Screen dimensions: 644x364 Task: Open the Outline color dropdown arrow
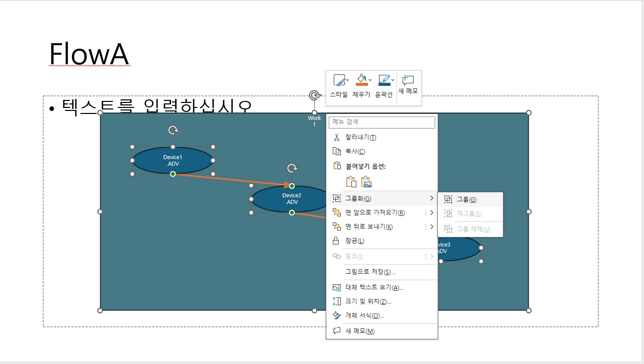[x=393, y=80]
